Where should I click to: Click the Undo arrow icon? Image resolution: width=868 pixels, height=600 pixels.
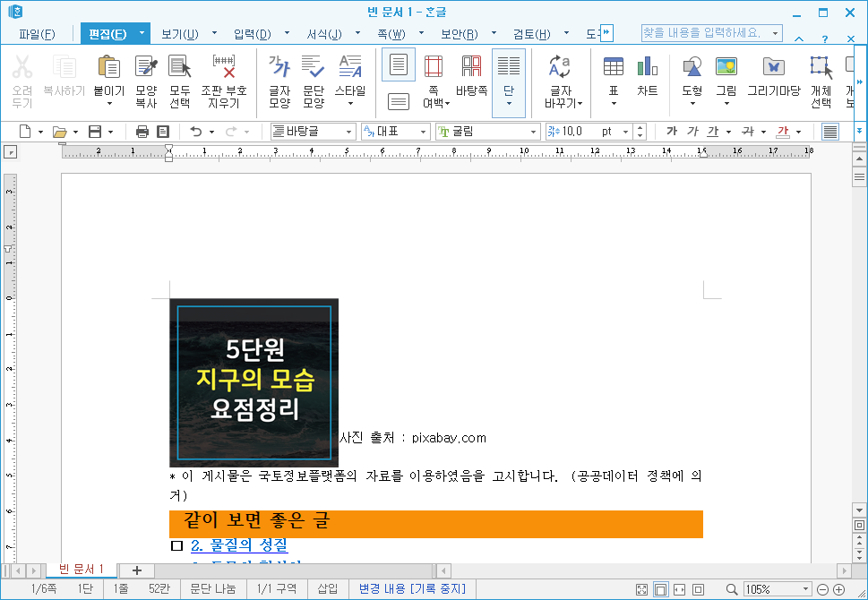point(196,132)
